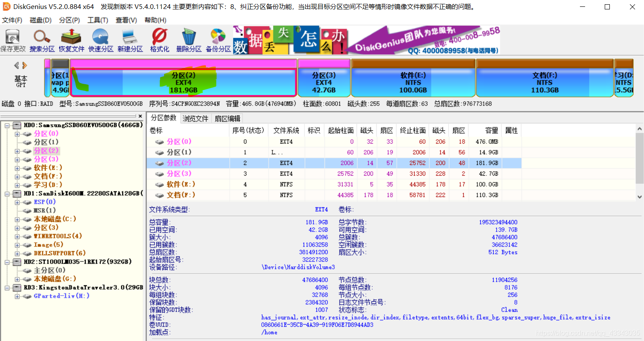Click the 起始柱面 column header

(x=341, y=130)
